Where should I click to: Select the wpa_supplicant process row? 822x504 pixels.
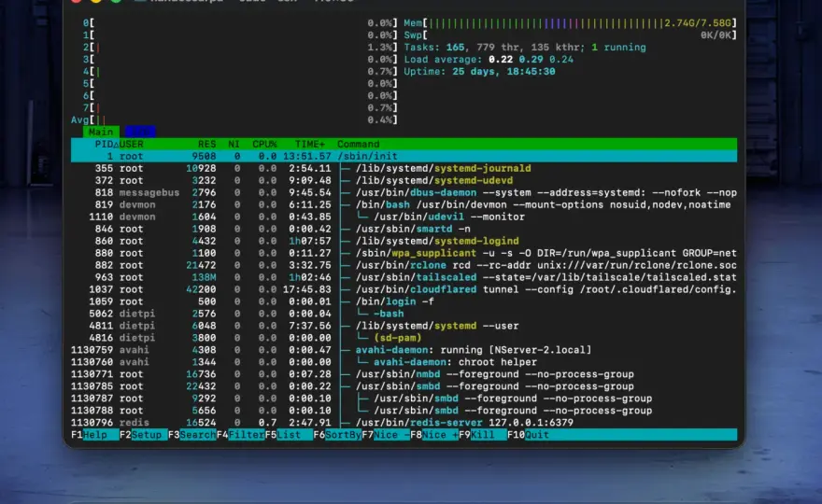coord(404,253)
